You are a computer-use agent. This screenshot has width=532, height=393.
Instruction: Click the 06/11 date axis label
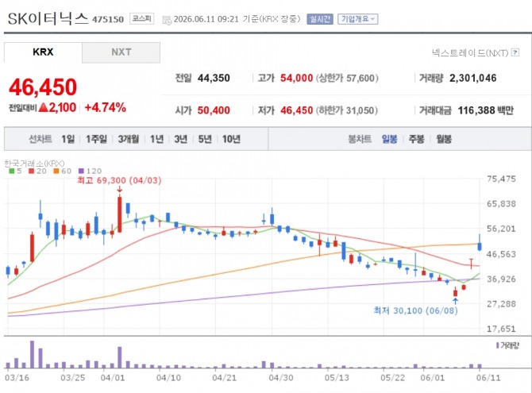[x=488, y=378]
